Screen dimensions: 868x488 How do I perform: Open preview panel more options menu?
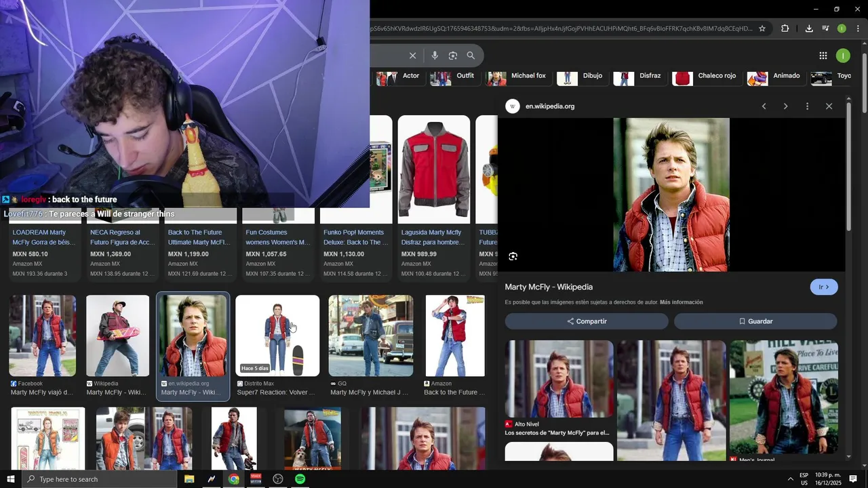[807, 106]
